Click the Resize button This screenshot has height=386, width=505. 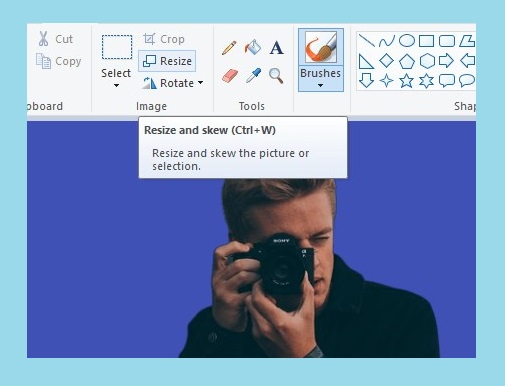click(x=167, y=61)
